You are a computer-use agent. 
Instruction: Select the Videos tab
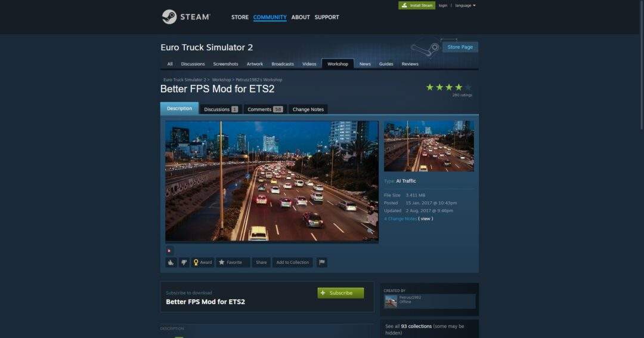coord(309,64)
